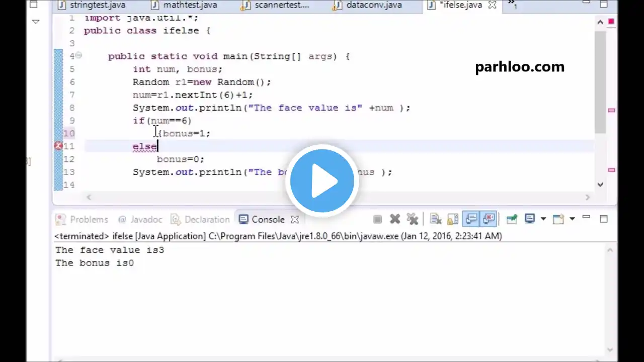Screen dimensions: 644x362
Task: Click the face value println statement
Action: (272, 108)
